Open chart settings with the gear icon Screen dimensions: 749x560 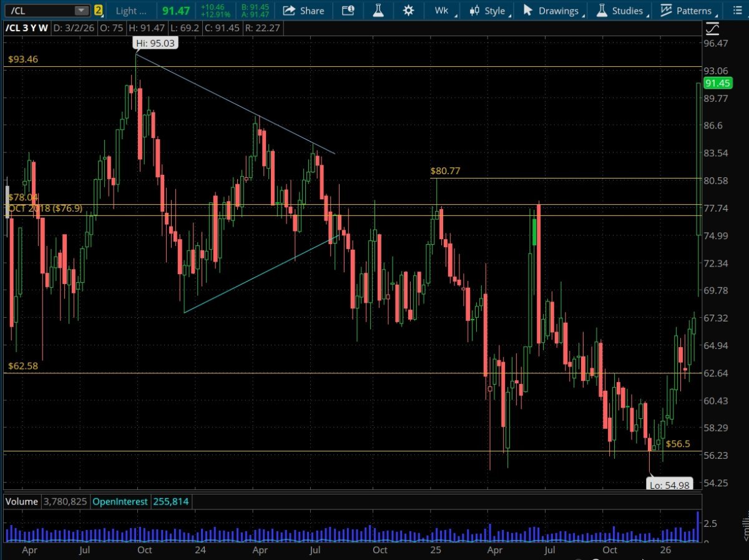tap(408, 11)
